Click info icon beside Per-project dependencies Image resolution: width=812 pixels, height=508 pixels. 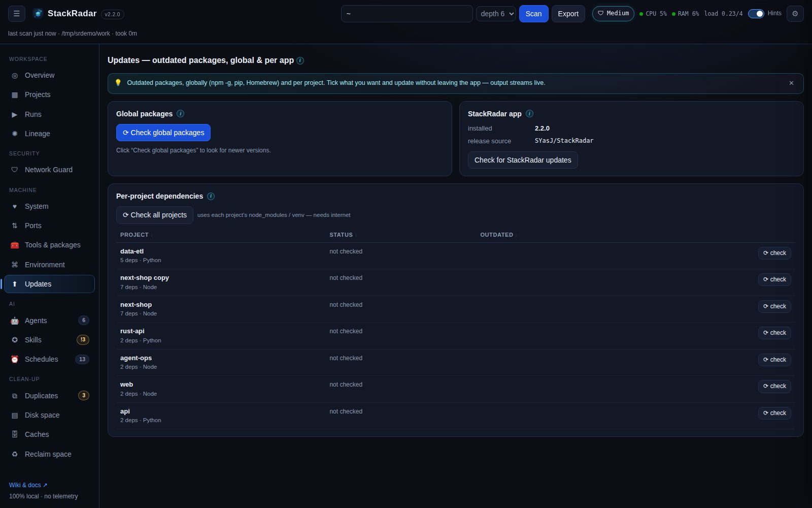[211, 196]
